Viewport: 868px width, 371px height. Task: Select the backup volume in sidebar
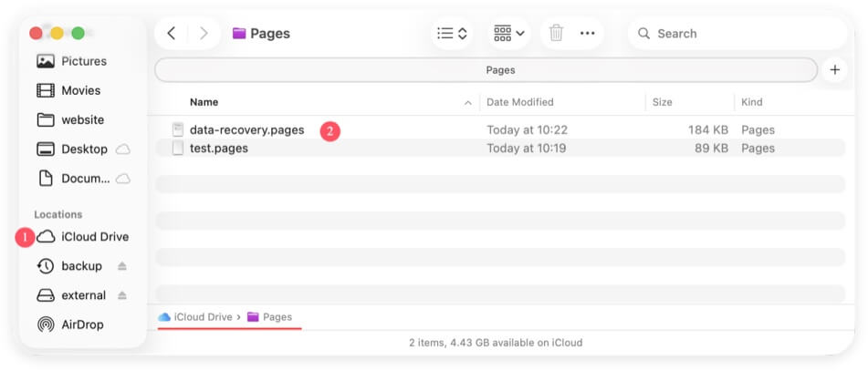click(69, 266)
